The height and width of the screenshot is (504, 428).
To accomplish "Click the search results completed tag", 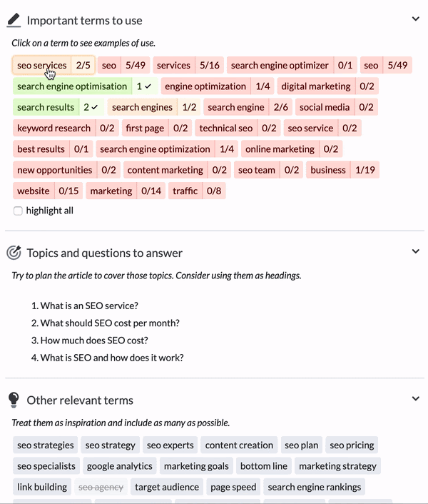I will 58,107.
